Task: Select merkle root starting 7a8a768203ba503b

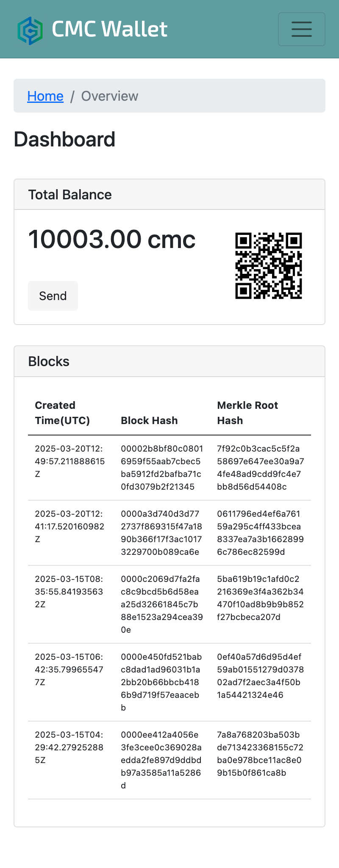Action: tap(260, 754)
